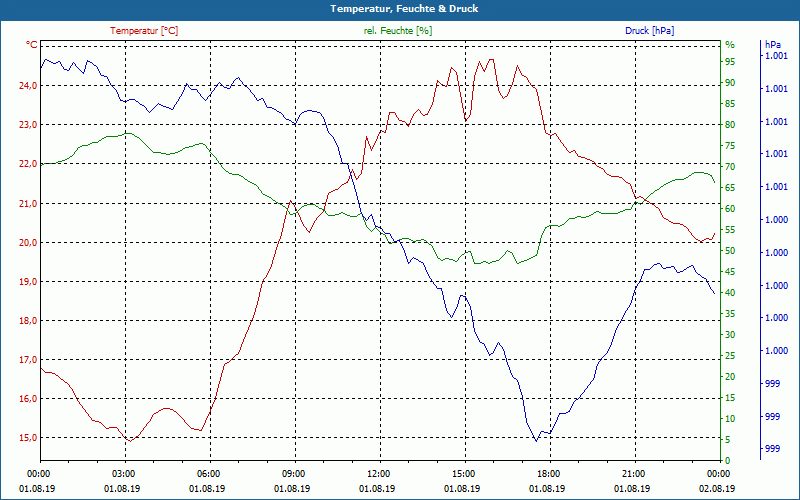The image size is (800, 500).
Task: Click the 30 tick on the humidity axis
Action: [x=730, y=335]
